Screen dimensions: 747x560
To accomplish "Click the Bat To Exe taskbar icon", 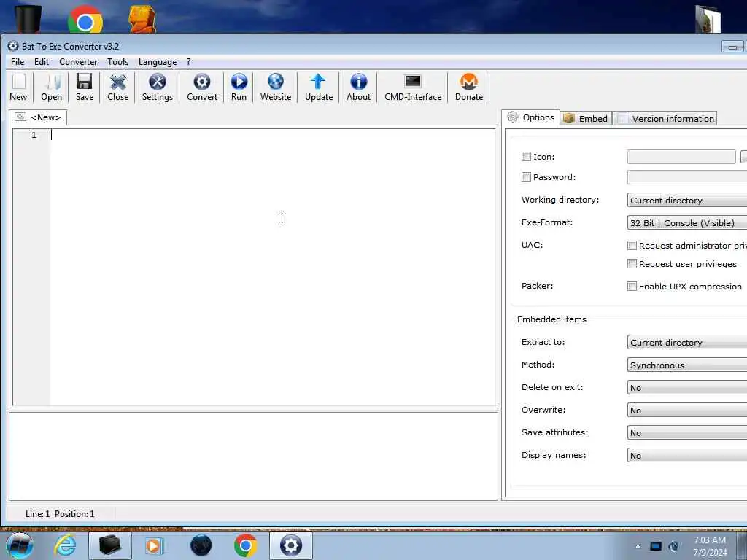I will coord(291,545).
